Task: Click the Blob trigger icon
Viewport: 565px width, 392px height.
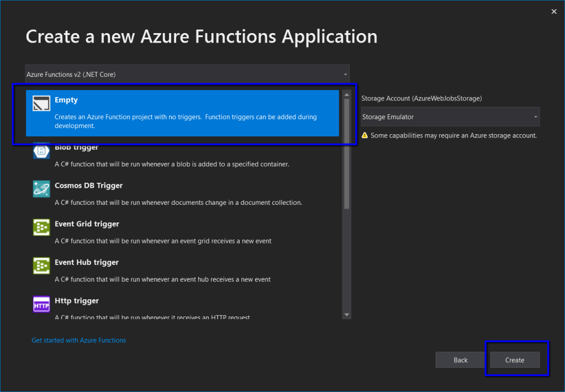Action: point(41,150)
